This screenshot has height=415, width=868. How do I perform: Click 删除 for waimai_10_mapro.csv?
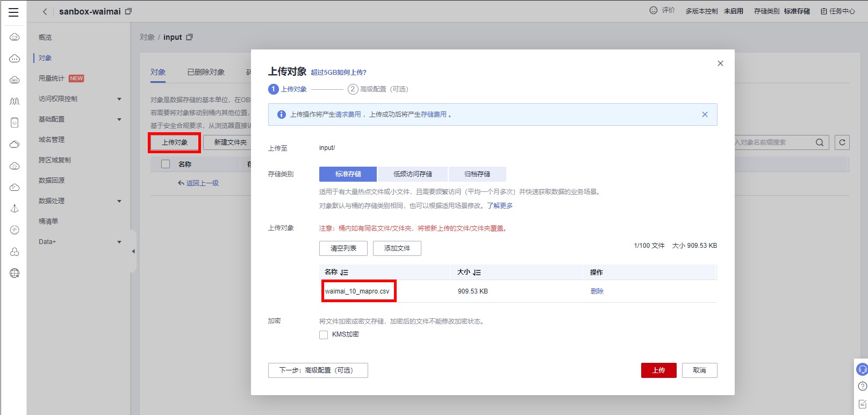click(597, 291)
